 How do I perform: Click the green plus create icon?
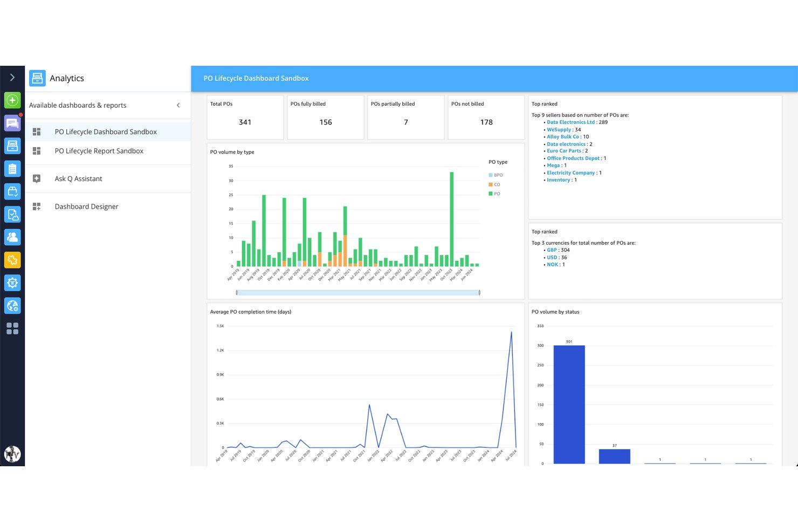point(12,100)
